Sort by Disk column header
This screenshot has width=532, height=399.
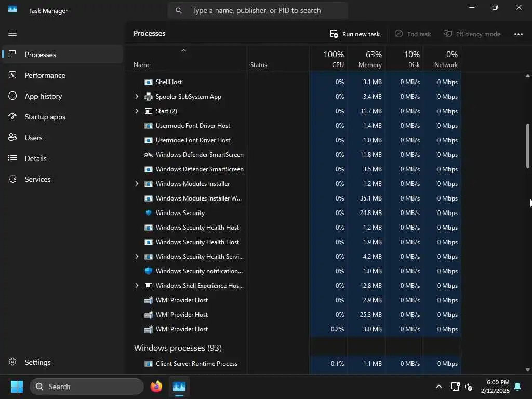(x=404, y=59)
